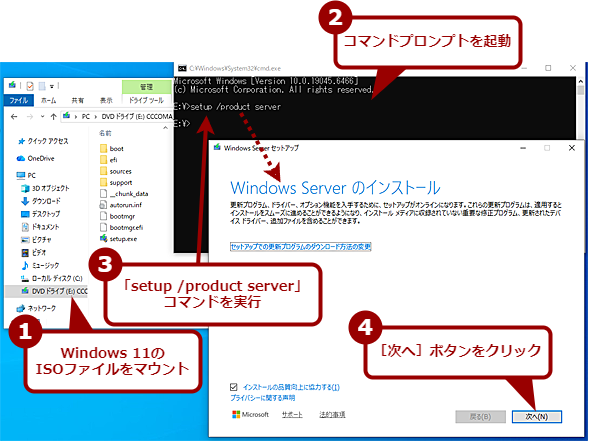Click the PC segment in address bar
The height and width of the screenshot is (442, 589).
click(86, 117)
